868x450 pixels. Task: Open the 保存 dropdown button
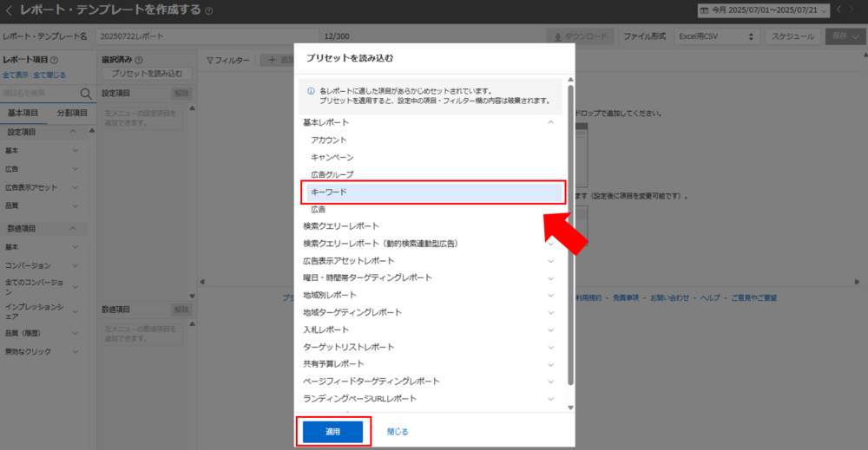(x=845, y=36)
